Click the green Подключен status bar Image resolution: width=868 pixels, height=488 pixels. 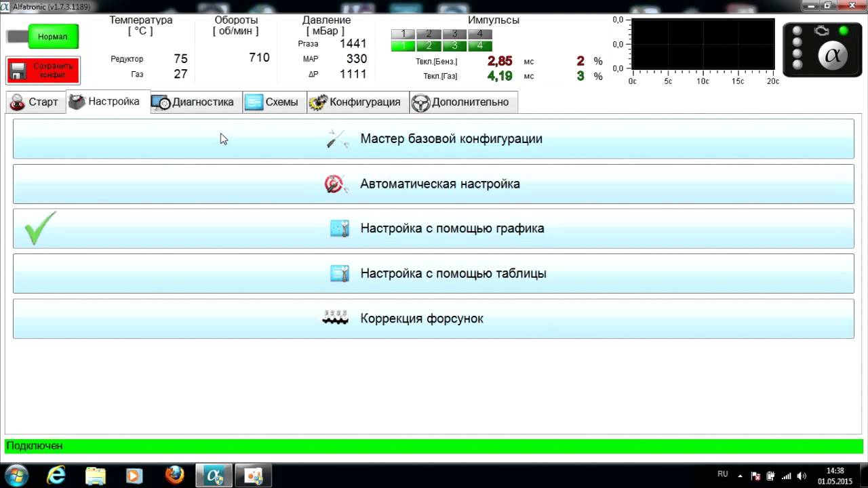[434, 446]
